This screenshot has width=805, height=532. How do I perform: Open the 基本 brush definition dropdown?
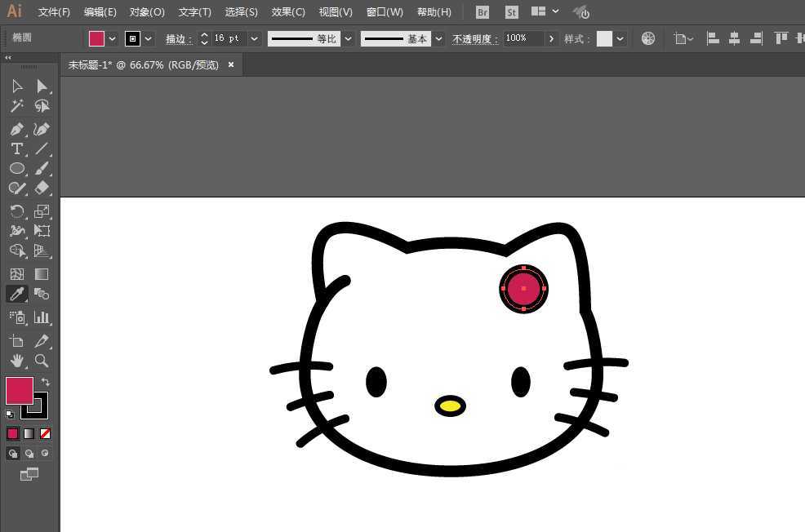coord(438,38)
